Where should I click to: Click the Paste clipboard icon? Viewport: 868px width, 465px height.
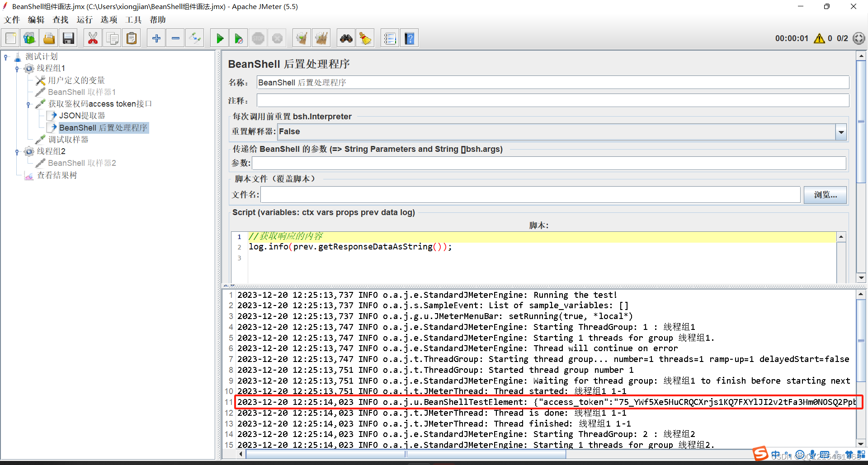(x=132, y=38)
